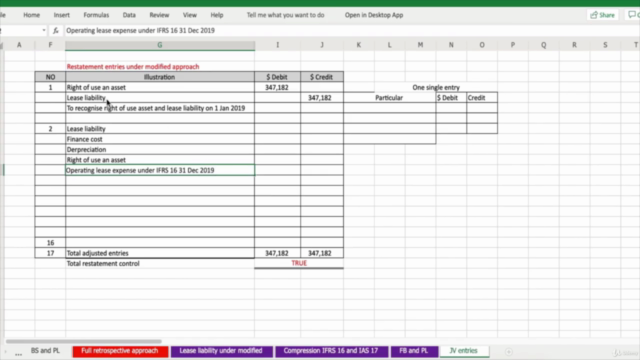Open the Review ribbon tab
Screen dimensions: 640x360
pos(159,15)
